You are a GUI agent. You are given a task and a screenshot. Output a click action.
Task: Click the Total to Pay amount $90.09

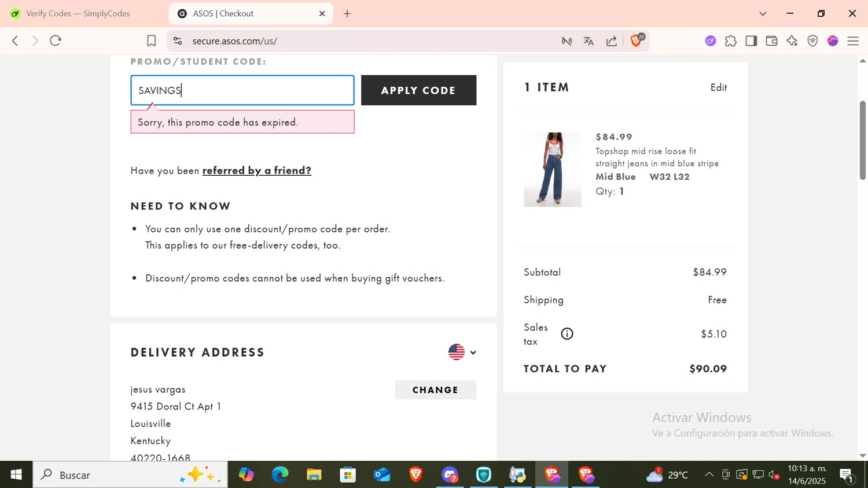click(x=708, y=369)
